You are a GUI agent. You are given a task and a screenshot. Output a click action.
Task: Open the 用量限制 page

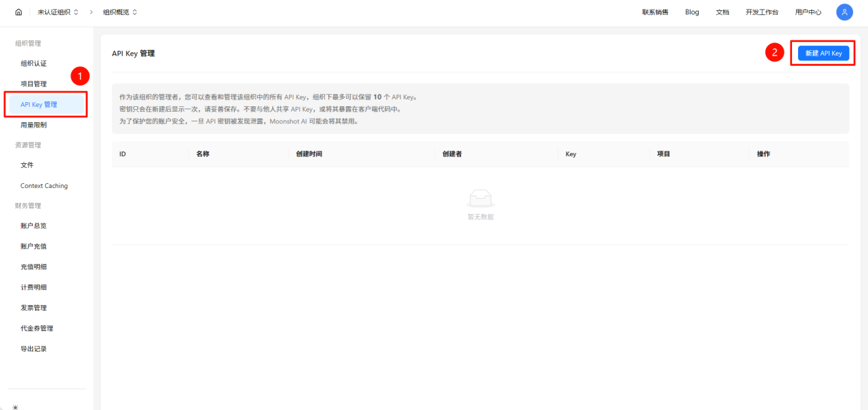[x=34, y=125]
